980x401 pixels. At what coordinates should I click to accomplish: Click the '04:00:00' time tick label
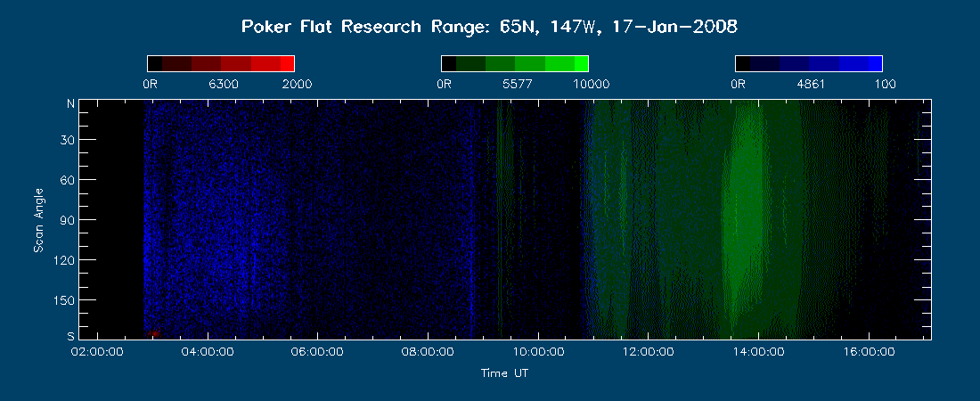(x=208, y=352)
